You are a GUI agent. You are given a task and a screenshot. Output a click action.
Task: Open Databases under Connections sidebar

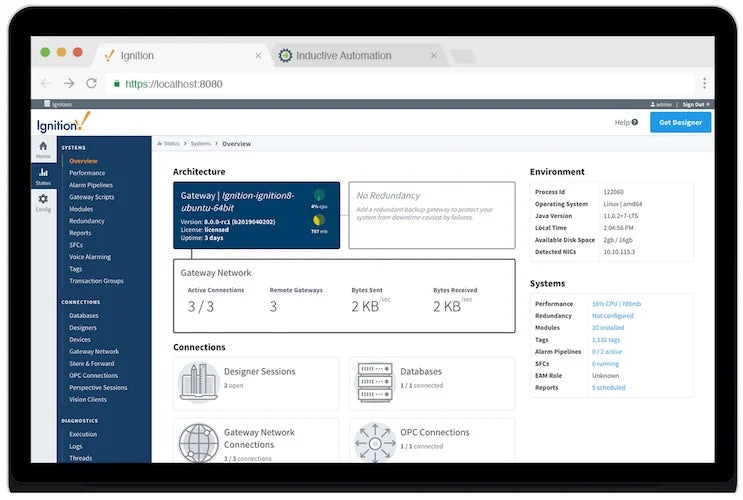[84, 316]
